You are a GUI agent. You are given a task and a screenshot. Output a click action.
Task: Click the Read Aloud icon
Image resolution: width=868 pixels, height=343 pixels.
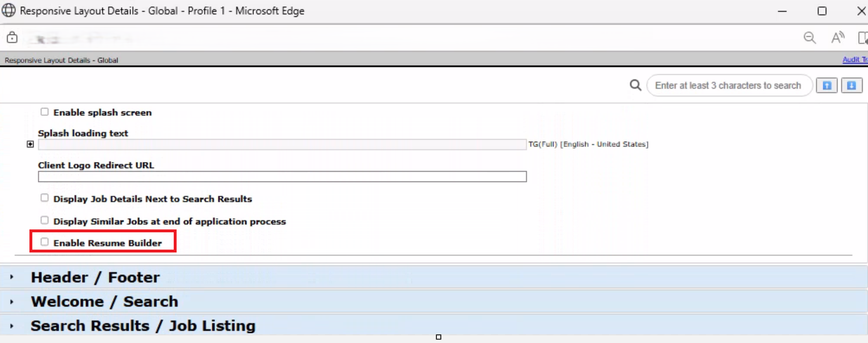[x=837, y=38]
